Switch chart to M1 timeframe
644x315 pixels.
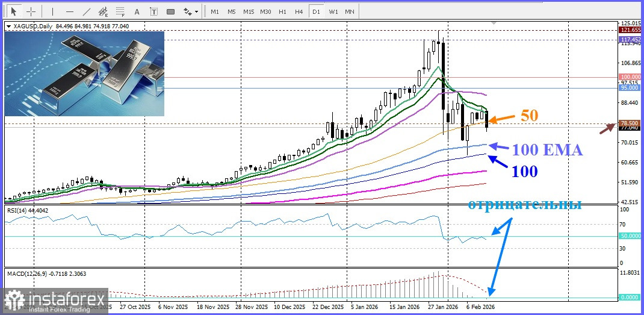215,11
